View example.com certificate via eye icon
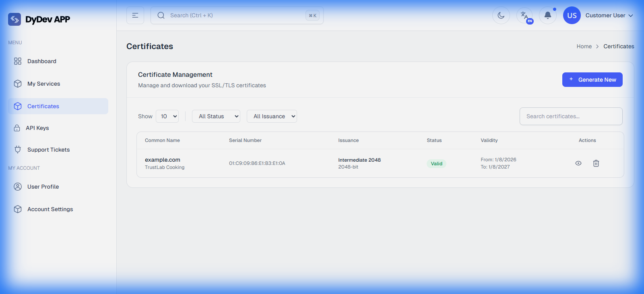The height and width of the screenshot is (294, 644). coord(578,163)
